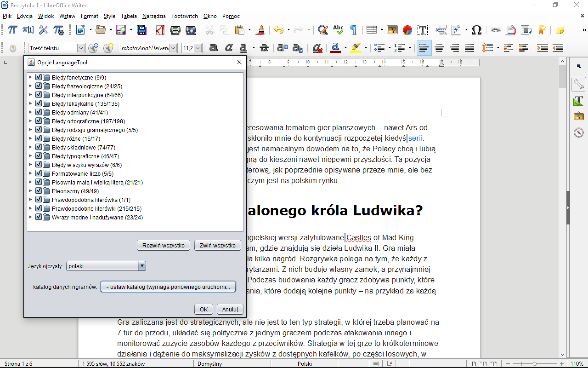Undo the last action

click(278, 30)
